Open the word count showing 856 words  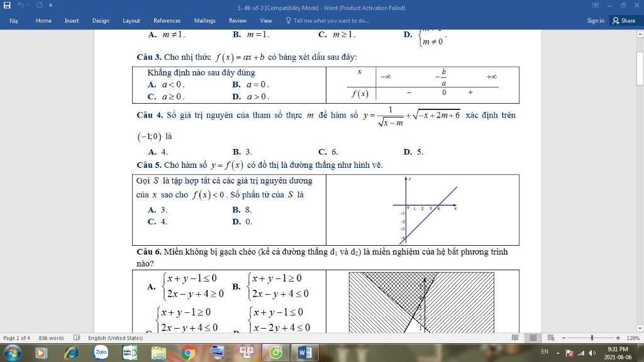pos(52,337)
